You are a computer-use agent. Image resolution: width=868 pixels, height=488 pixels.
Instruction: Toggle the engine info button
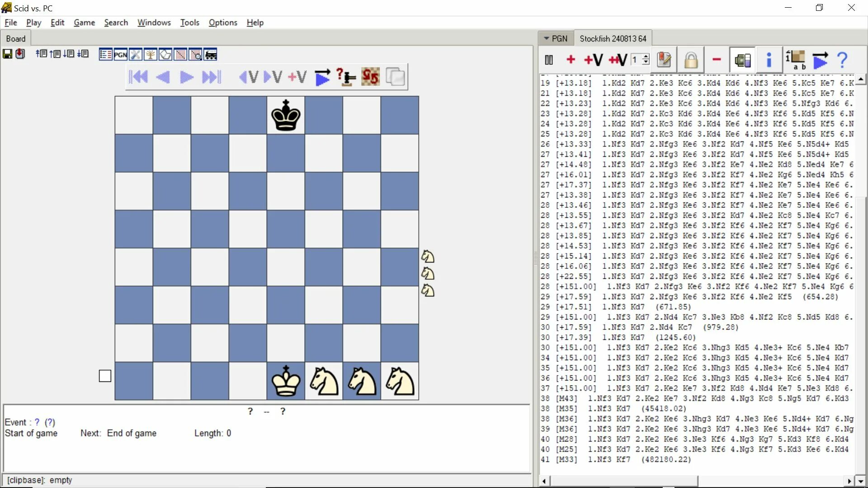(x=769, y=60)
